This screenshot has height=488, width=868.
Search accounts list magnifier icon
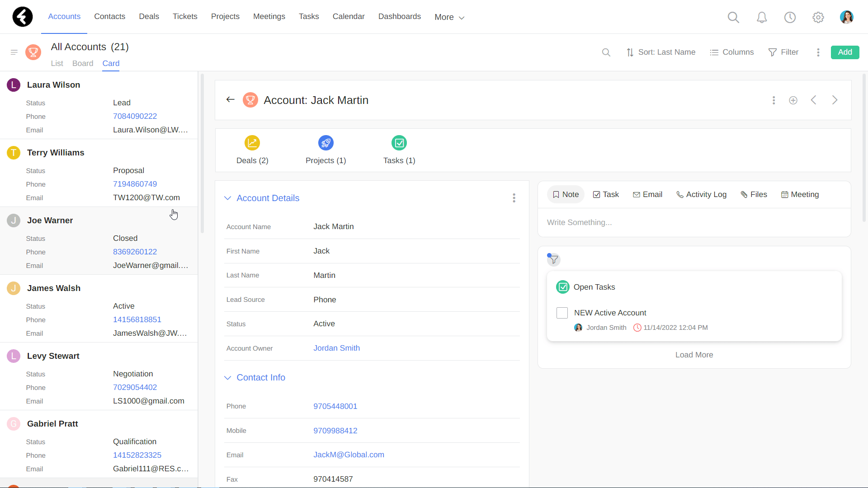click(606, 52)
